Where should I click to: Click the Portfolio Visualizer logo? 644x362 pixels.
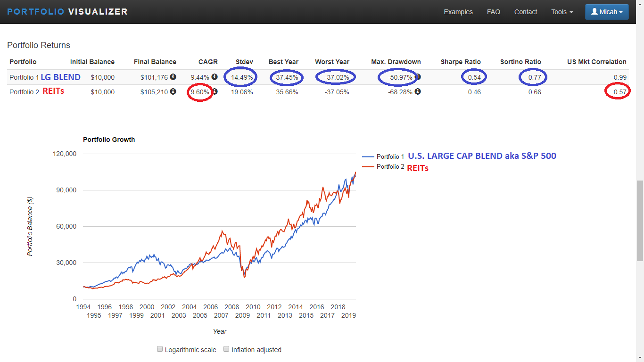coord(67,12)
